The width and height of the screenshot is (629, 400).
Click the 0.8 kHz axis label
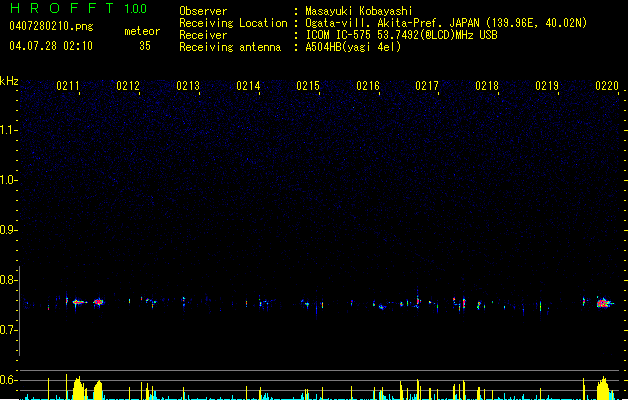[8, 280]
